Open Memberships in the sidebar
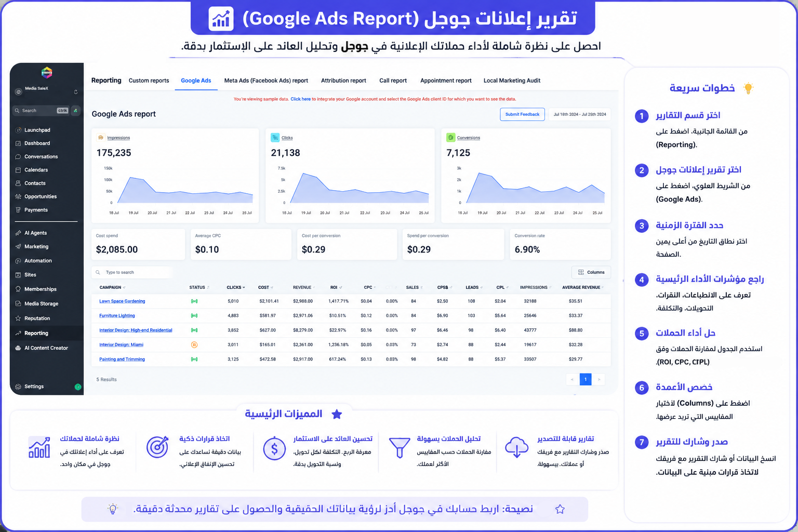This screenshot has width=798, height=532. (41, 289)
